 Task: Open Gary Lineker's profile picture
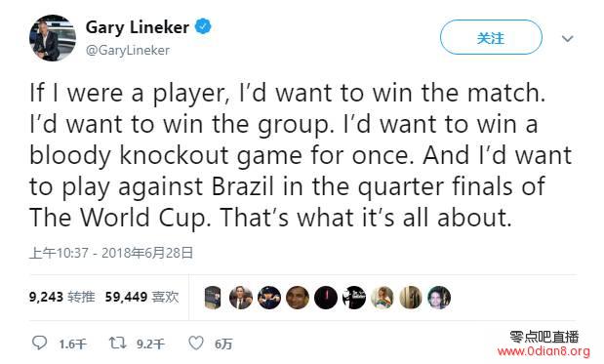pos(53,38)
